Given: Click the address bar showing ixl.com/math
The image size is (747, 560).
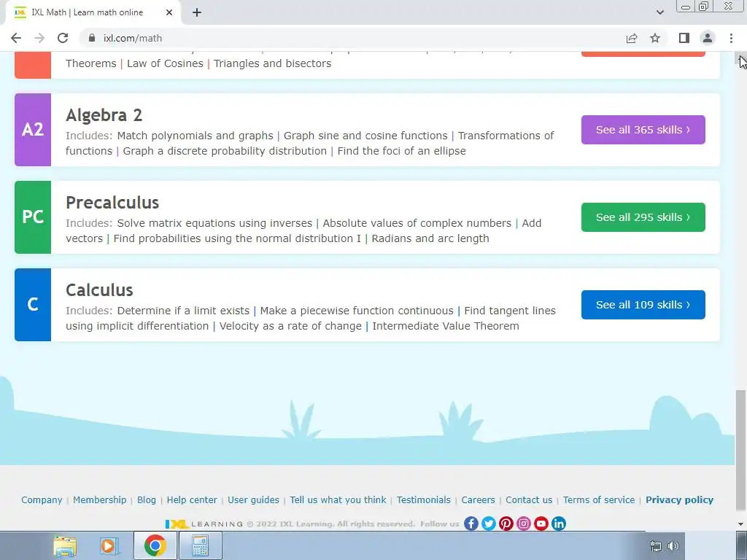Looking at the screenshot, I should coord(352,38).
